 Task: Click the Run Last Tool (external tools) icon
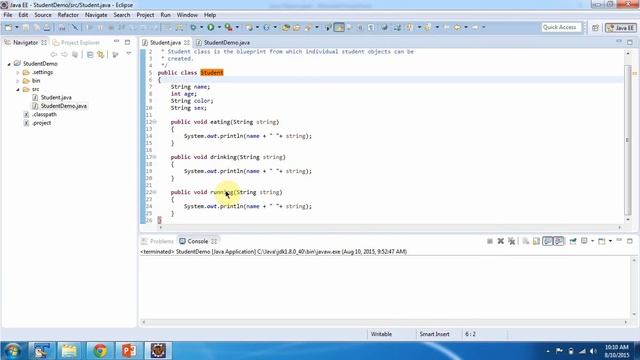click(229, 27)
